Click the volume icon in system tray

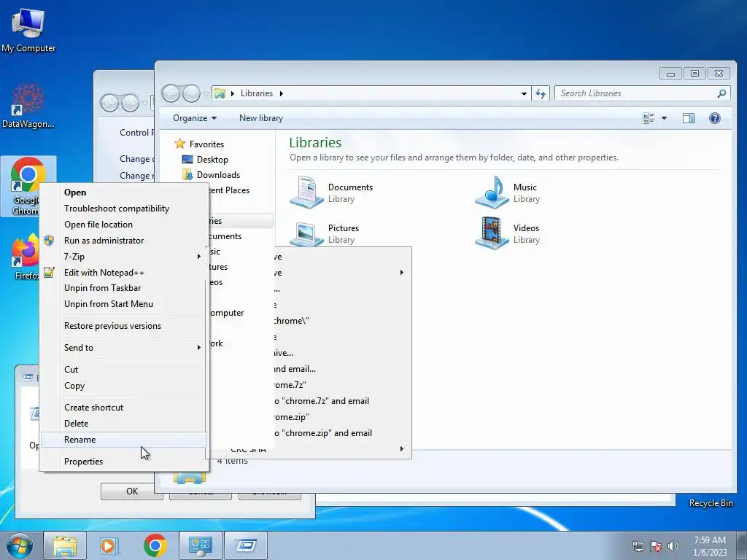coord(673,545)
